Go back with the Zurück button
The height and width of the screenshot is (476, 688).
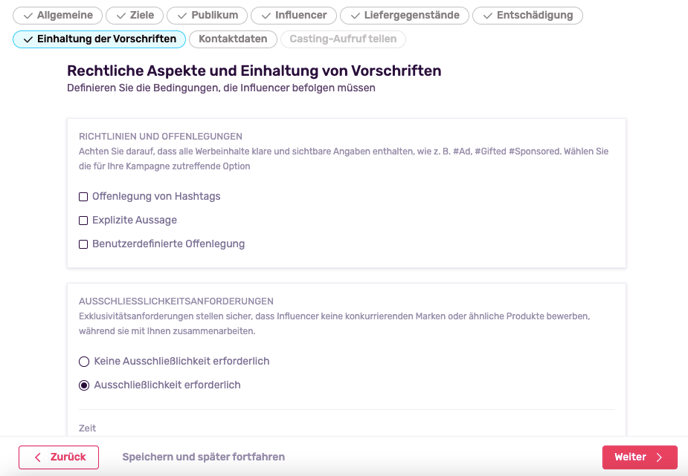[59, 457]
